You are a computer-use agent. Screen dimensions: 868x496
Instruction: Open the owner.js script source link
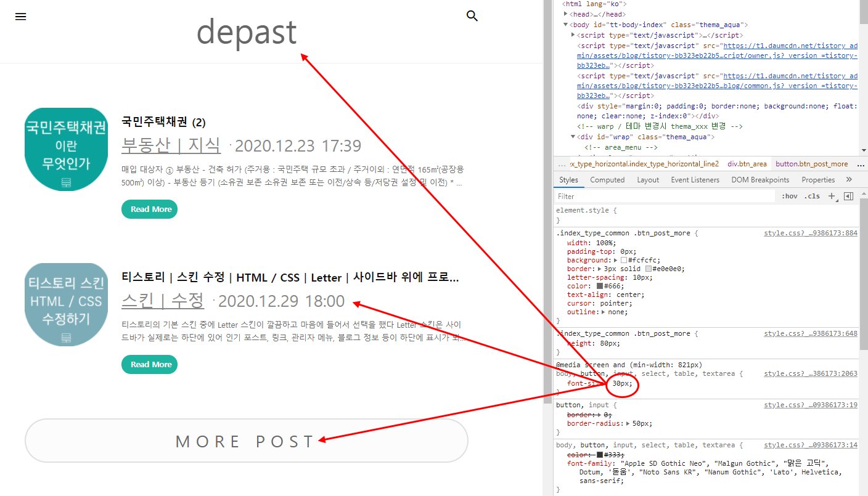coord(717,55)
